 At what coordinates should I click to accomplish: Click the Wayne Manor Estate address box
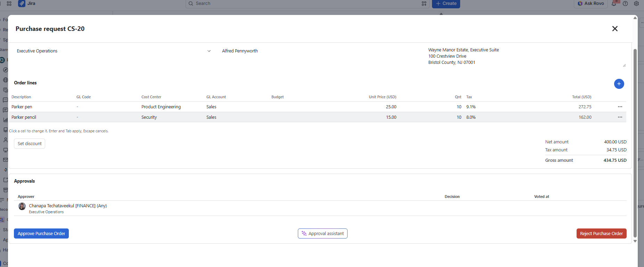[x=527, y=56]
